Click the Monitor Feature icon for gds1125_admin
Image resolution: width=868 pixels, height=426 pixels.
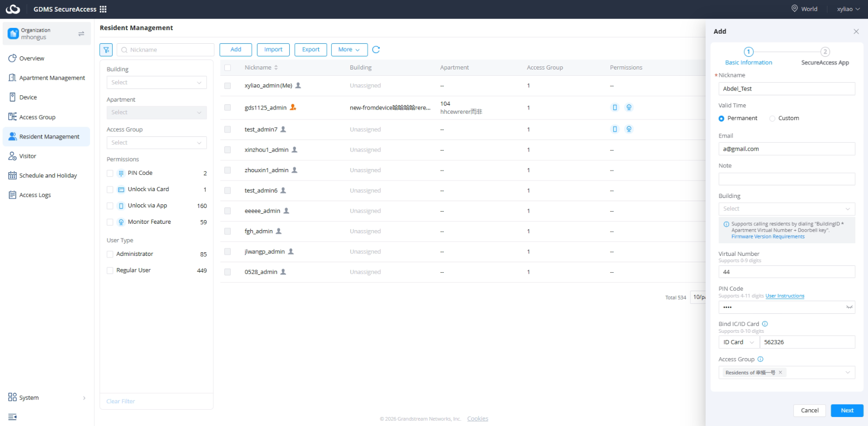(x=629, y=107)
